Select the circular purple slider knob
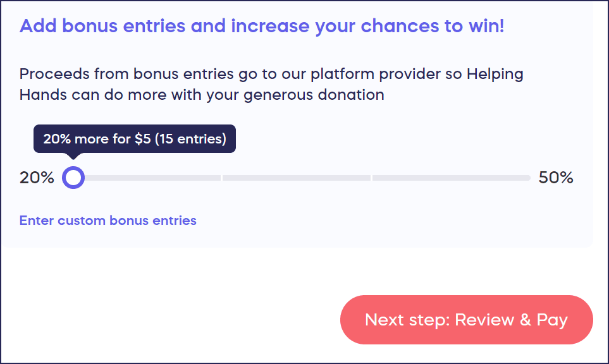609x364 pixels. pos(73,178)
